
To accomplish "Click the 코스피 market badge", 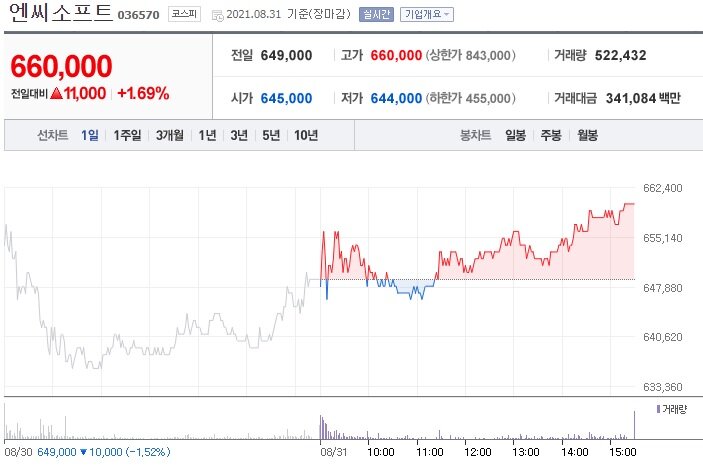I will [183, 15].
